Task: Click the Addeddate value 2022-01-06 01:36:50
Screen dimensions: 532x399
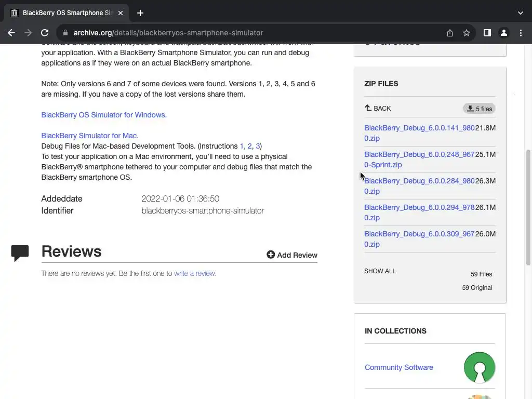Action: click(180, 199)
